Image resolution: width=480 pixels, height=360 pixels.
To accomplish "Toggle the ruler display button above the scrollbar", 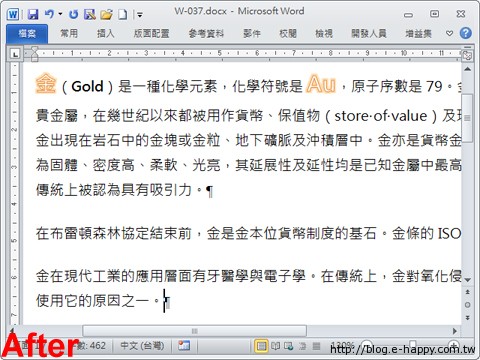I will pos(467,55).
